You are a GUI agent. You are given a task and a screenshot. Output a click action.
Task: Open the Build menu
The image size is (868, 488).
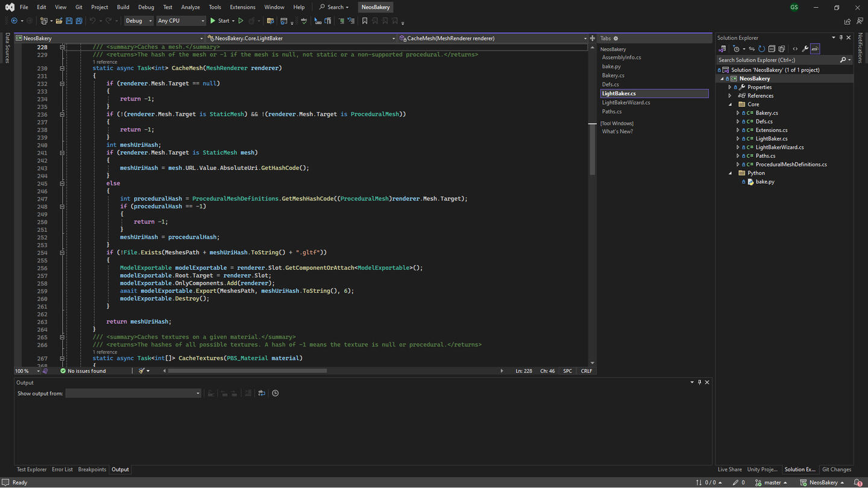pyautogui.click(x=123, y=7)
